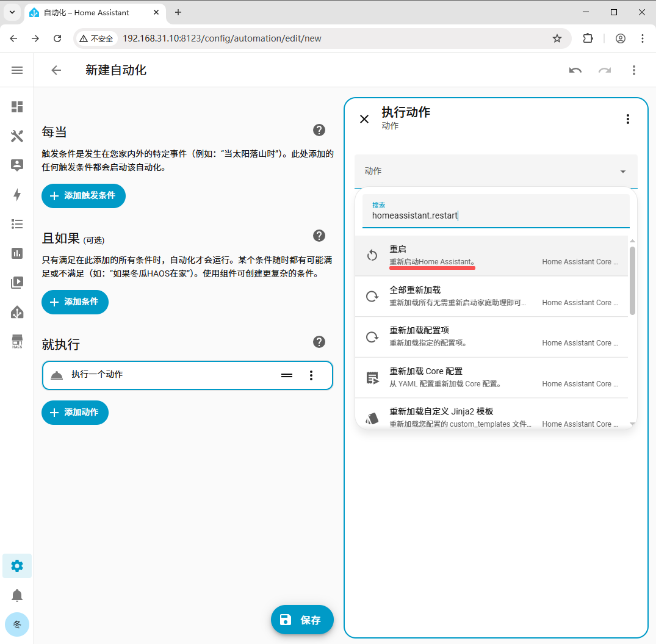
Task: Open 执行一个动作 row three-dot menu
Action: pos(311,375)
